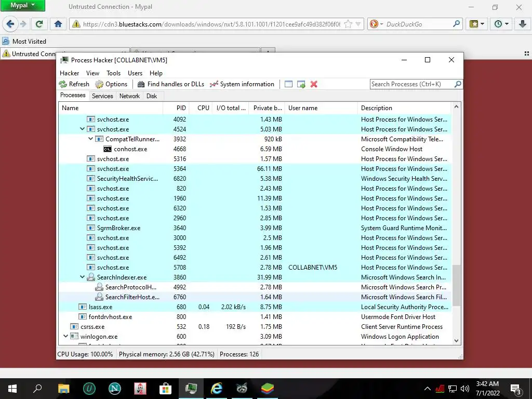The image size is (532, 399).
Task: Select the SgrmBroker.exe process icon
Action: pyautogui.click(x=90, y=228)
